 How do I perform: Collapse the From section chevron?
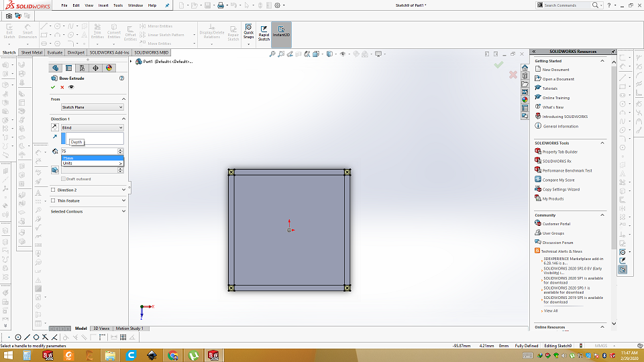coord(123,99)
